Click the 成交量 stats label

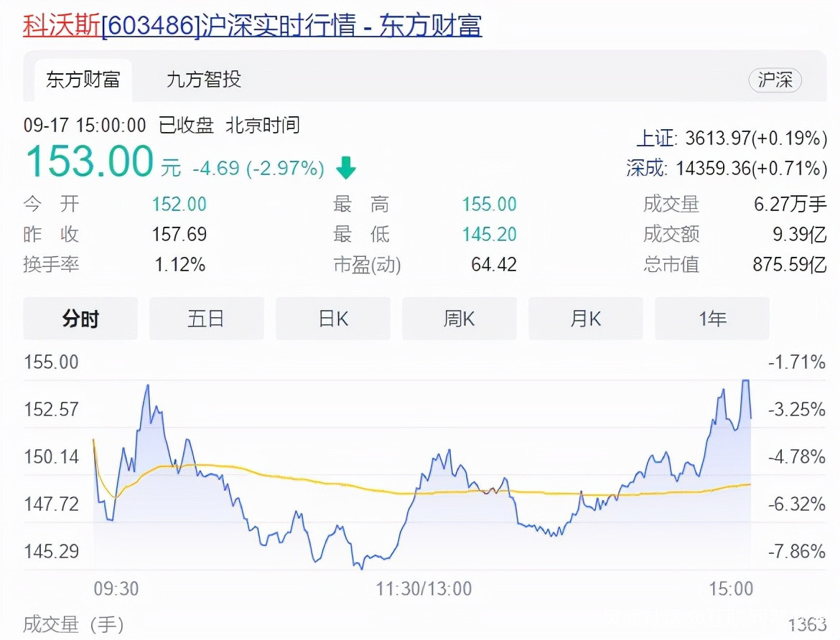[671, 204]
